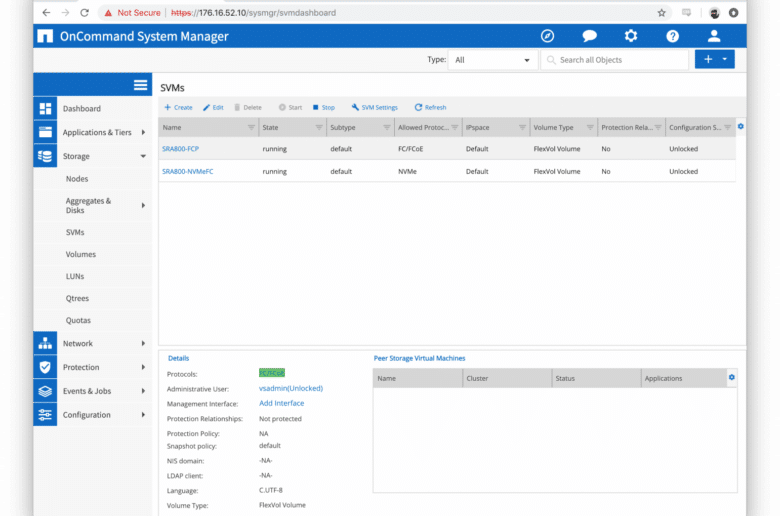Click the Protection shield icon
Image resolution: width=780 pixels, height=516 pixels.
[45, 367]
